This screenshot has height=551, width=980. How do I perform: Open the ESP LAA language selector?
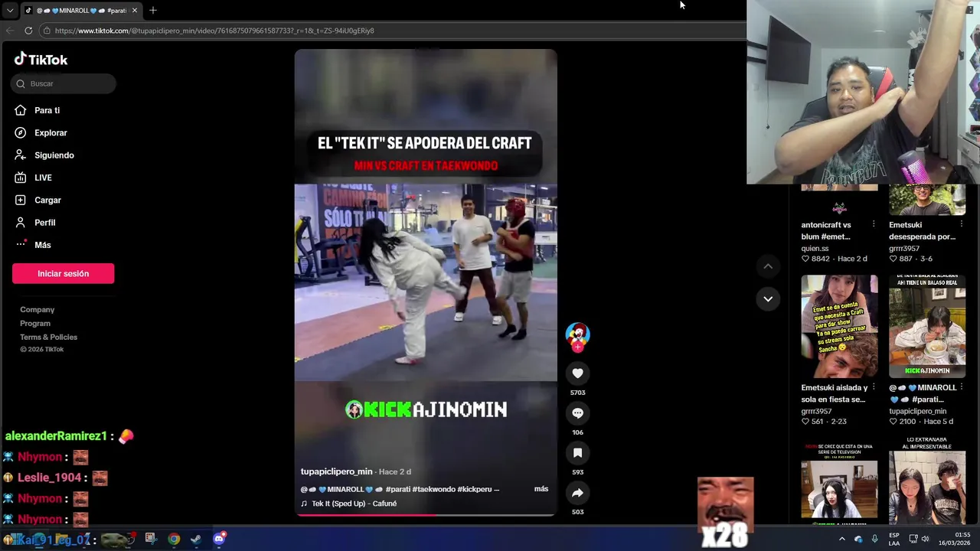pyautogui.click(x=894, y=539)
